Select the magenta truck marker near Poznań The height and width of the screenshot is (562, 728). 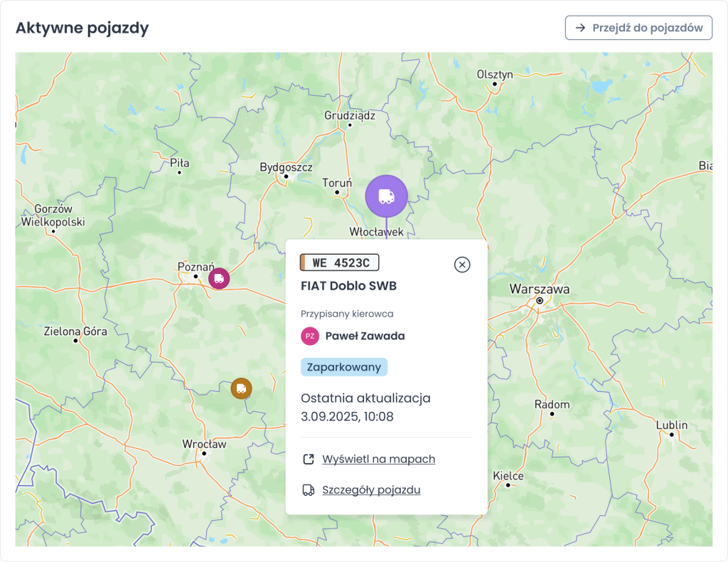coord(219,278)
